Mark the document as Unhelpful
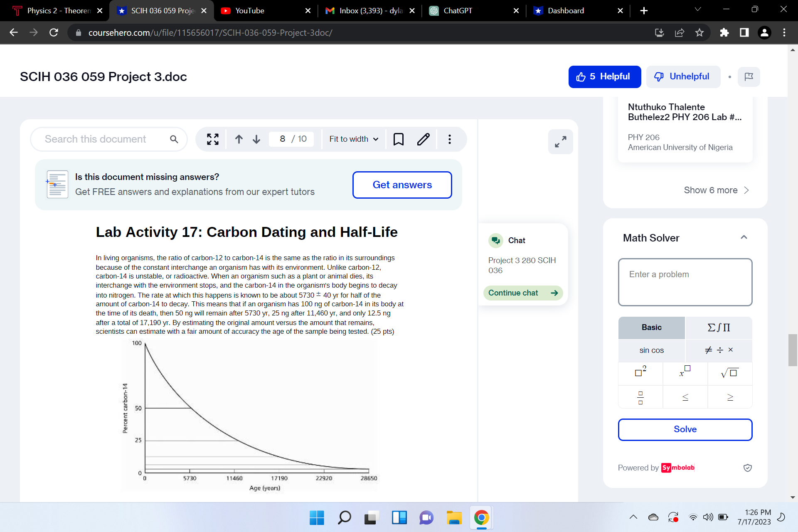 coord(683,76)
